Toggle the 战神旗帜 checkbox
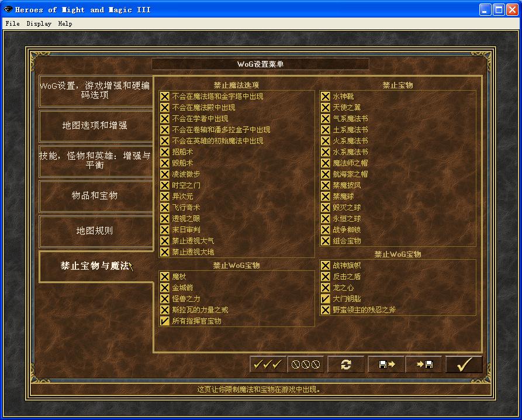Image resolution: width=522 pixels, height=420 pixels. (325, 265)
